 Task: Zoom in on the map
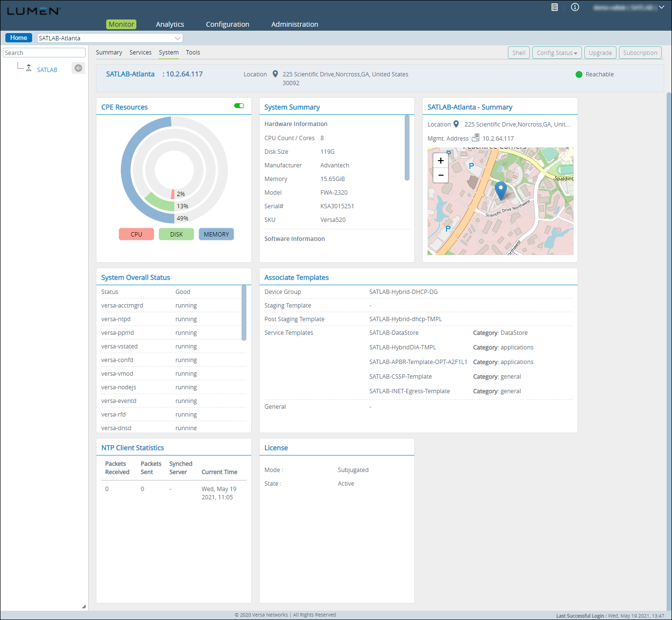(x=441, y=161)
